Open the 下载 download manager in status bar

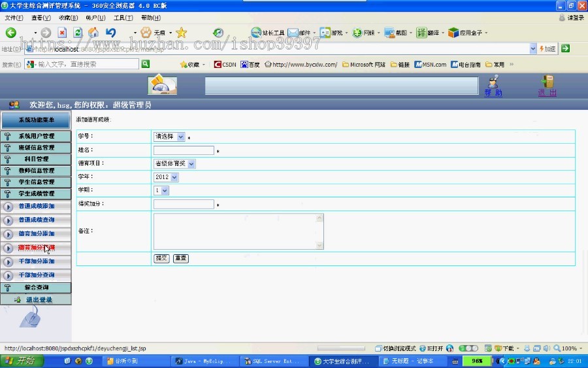pyautogui.click(x=504, y=348)
